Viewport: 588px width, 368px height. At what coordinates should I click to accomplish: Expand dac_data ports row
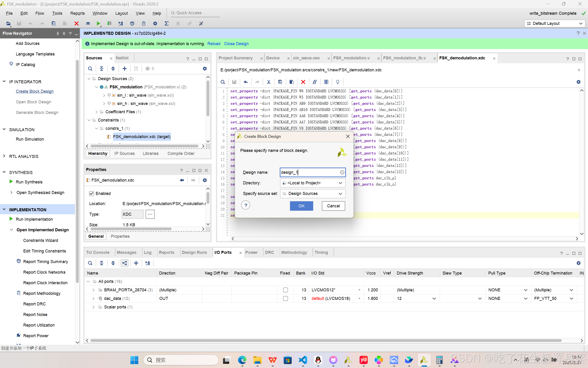pos(93,298)
